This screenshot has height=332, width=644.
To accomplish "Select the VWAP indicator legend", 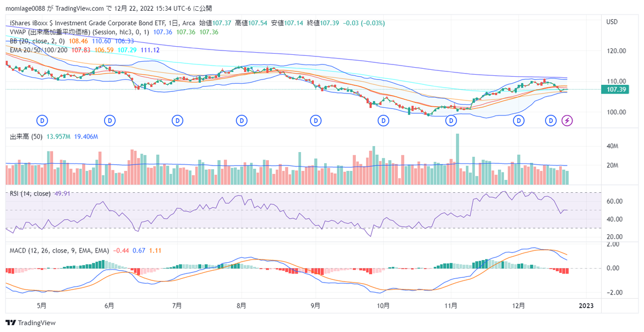I will point(80,32).
